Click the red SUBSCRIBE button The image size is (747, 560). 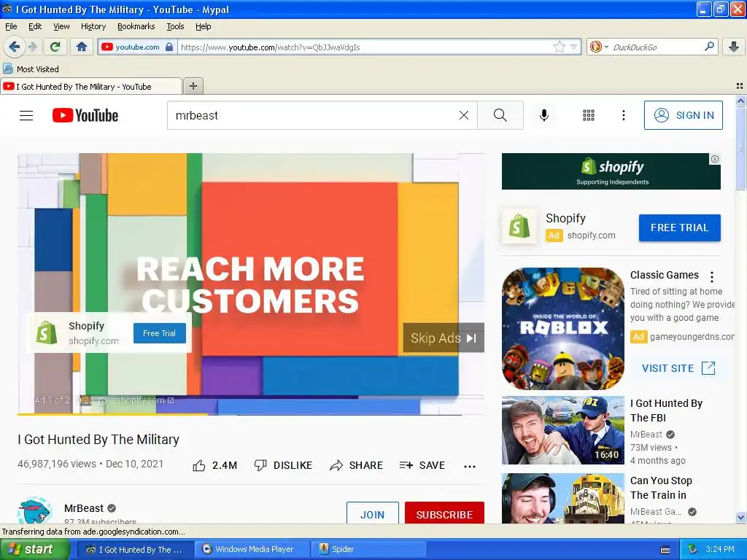tap(444, 513)
